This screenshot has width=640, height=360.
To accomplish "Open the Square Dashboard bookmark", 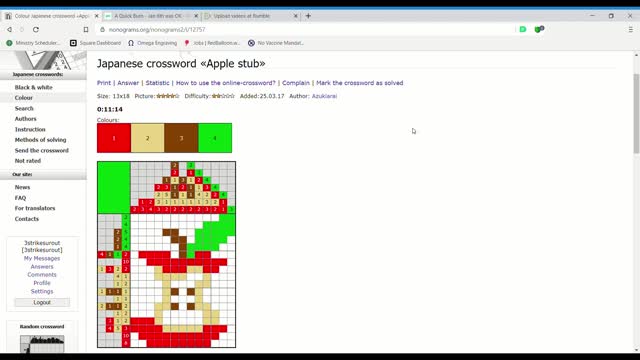I will tap(96, 43).
